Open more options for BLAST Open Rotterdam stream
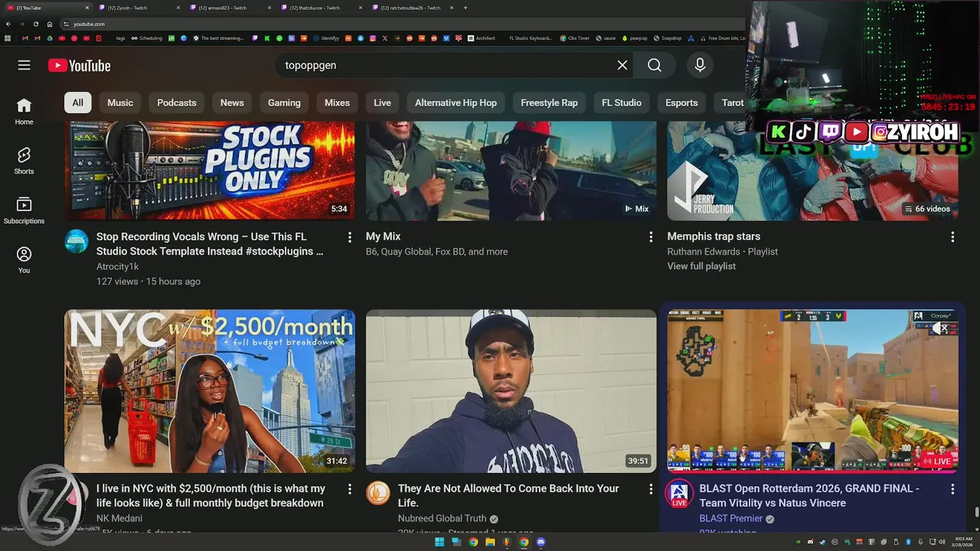Screen dimensions: 980x551 pyautogui.click(x=952, y=489)
